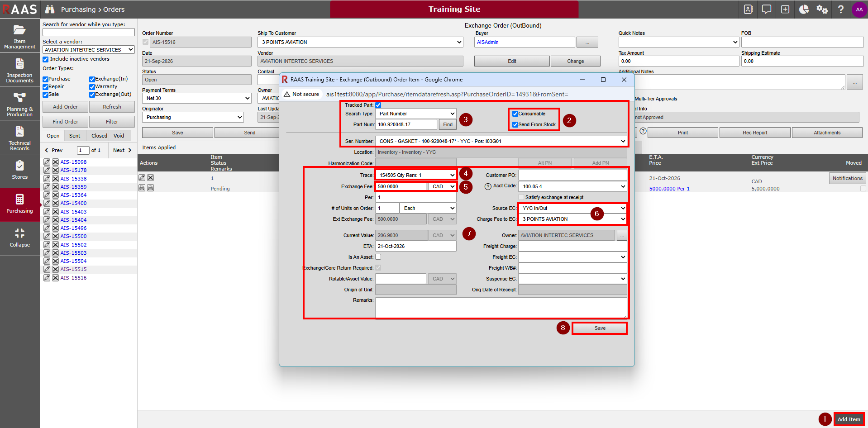This screenshot has width=868, height=428.
Task: Click the Add Item button
Action: click(x=849, y=419)
